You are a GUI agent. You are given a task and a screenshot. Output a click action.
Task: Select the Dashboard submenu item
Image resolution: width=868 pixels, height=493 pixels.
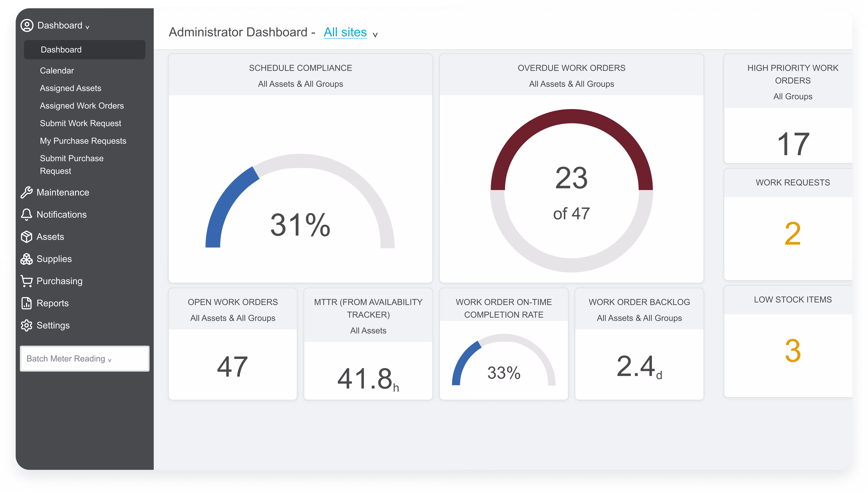pyautogui.click(x=85, y=50)
